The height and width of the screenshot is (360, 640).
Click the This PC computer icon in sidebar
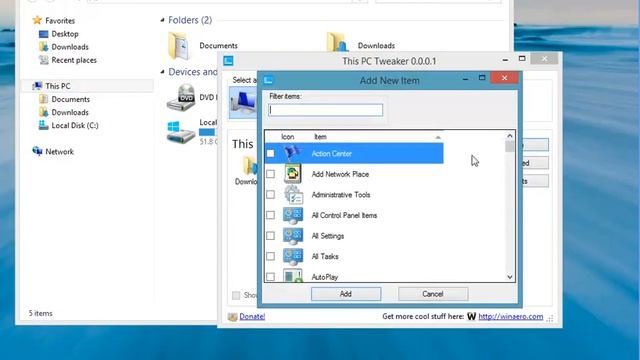pyautogui.click(x=37, y=86)
